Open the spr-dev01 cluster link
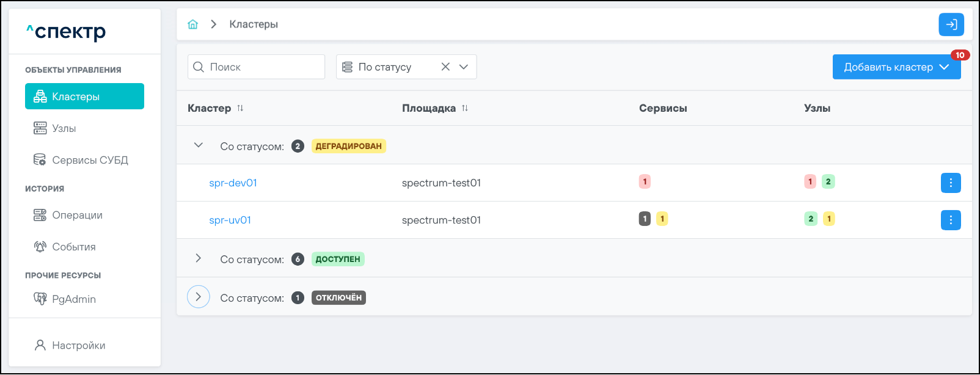The height and width of the screenshot is (375, 980). click(x=233, y=183)
